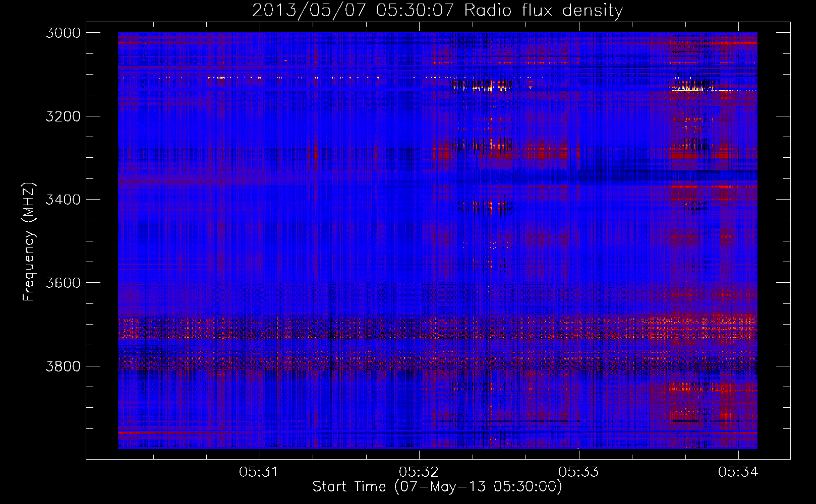Click the '05:34' time axis label
This screenshot has width=816, height=504.
click(x=738, y=472)
